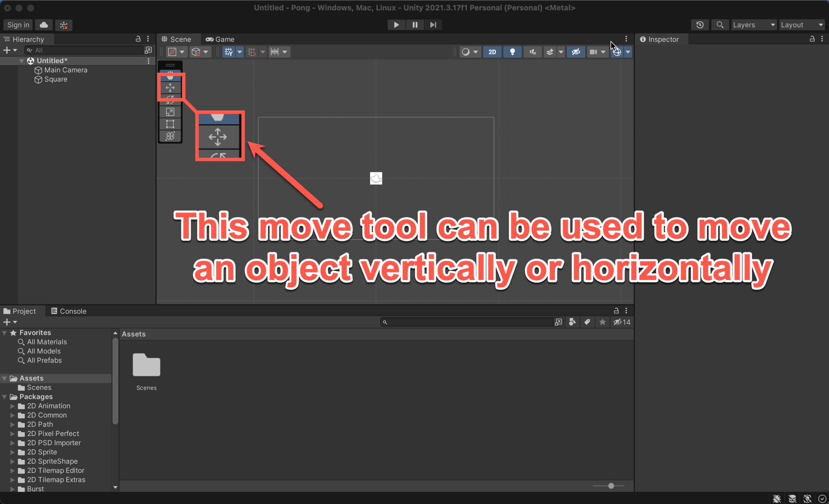The height and width of the screenshot is (504, 829).
Task: Switch to the Console tab
Action: tap(69, 311)
